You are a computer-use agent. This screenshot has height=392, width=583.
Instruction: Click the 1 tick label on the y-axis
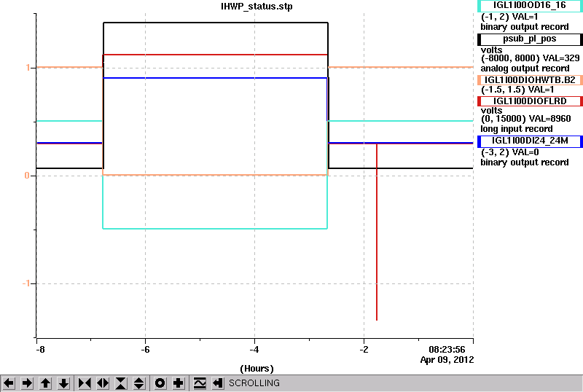click(x=28, y=68)
